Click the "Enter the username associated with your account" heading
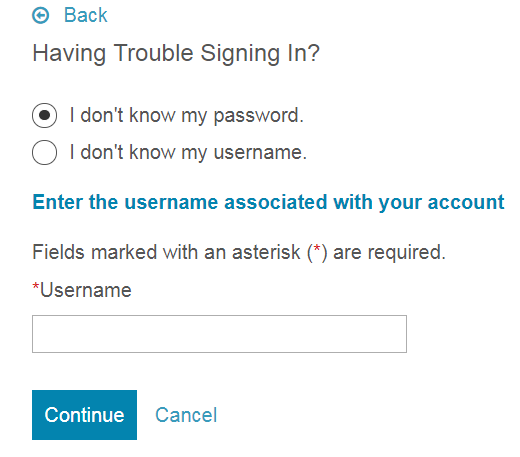 [268, 202]
